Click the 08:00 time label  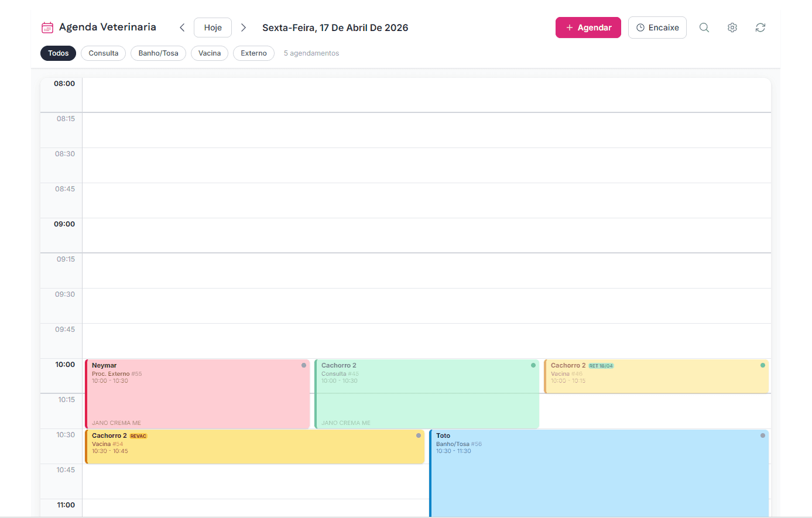[x=64, y=84]
